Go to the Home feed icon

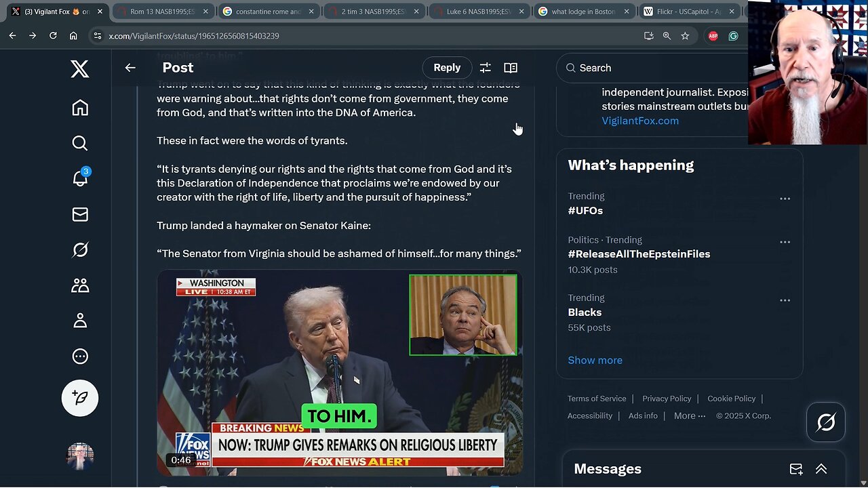[x=80, y=108]
